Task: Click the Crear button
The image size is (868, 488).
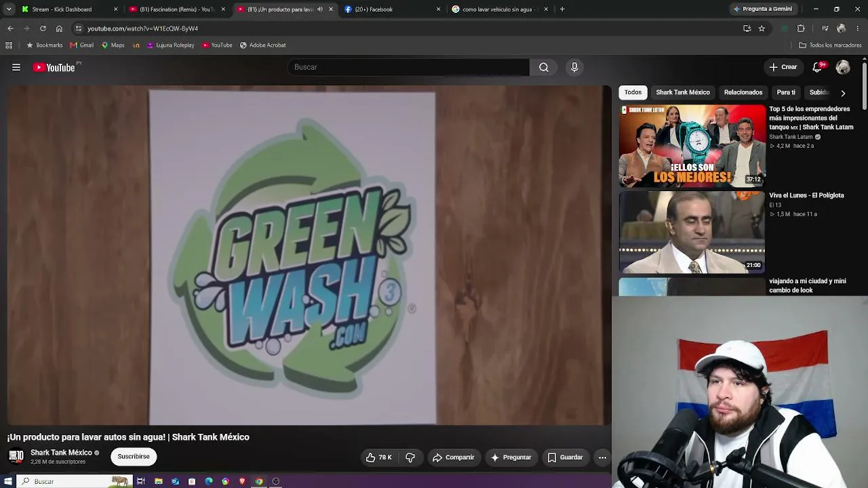Action: [783, 67]
